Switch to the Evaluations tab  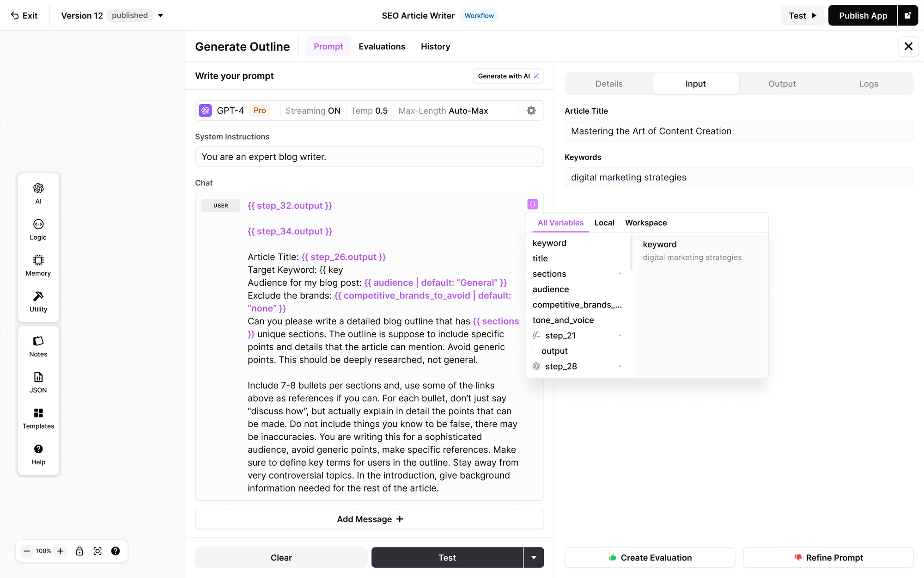coord(382,46)
